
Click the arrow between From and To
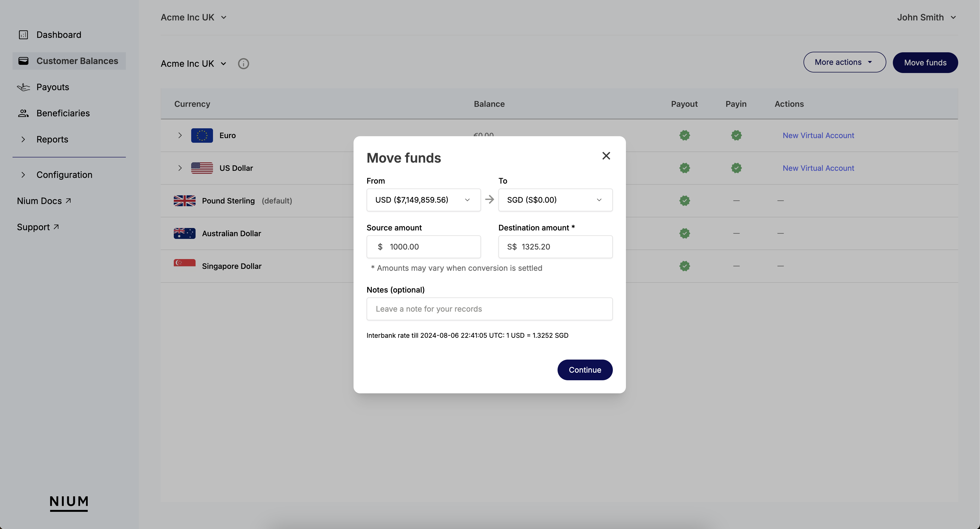(x=490, y=199)
